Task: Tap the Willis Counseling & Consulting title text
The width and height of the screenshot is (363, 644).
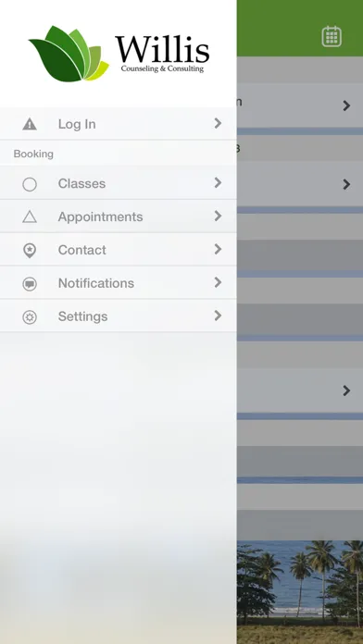Action: [162, 55]
